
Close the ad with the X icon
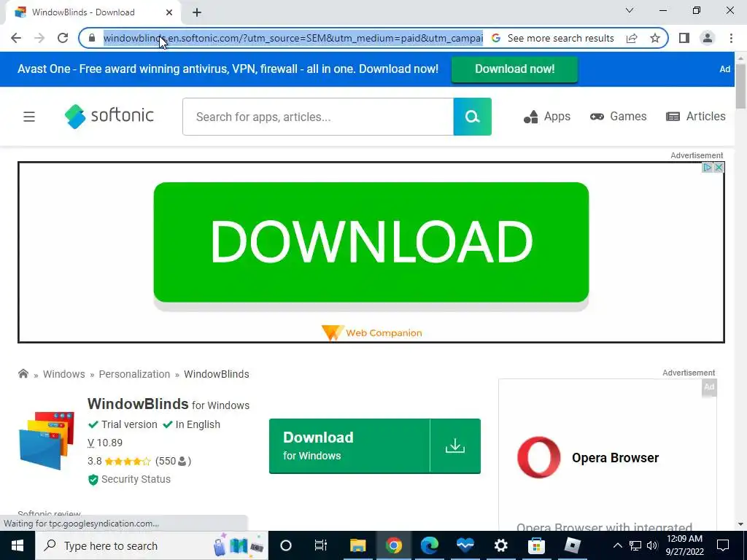(x=719, y=168)
